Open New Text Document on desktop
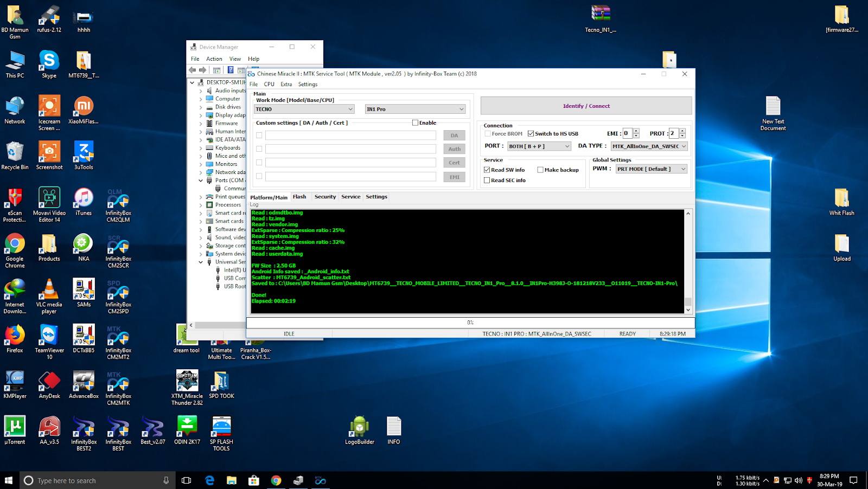Image resolution: width=868 pixels, height=489 pixels. pyautogui.click(x=773, y=113)
